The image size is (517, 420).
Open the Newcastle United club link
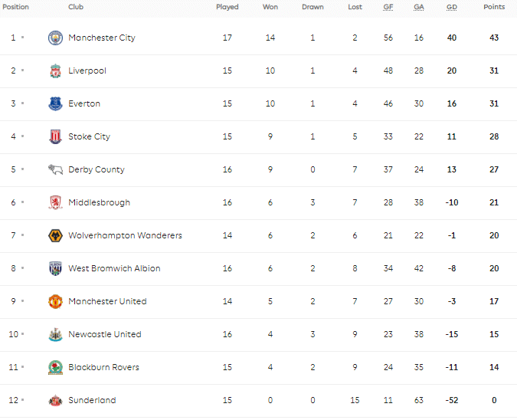point(105,334)
